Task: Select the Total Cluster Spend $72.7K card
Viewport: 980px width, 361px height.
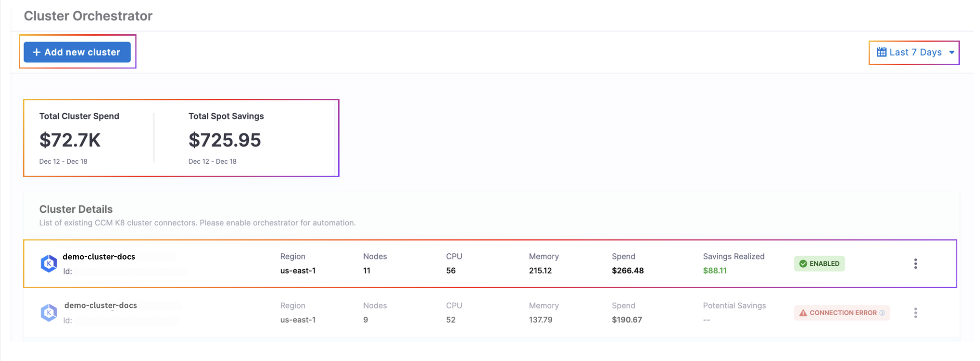Action: click(80, 139)
